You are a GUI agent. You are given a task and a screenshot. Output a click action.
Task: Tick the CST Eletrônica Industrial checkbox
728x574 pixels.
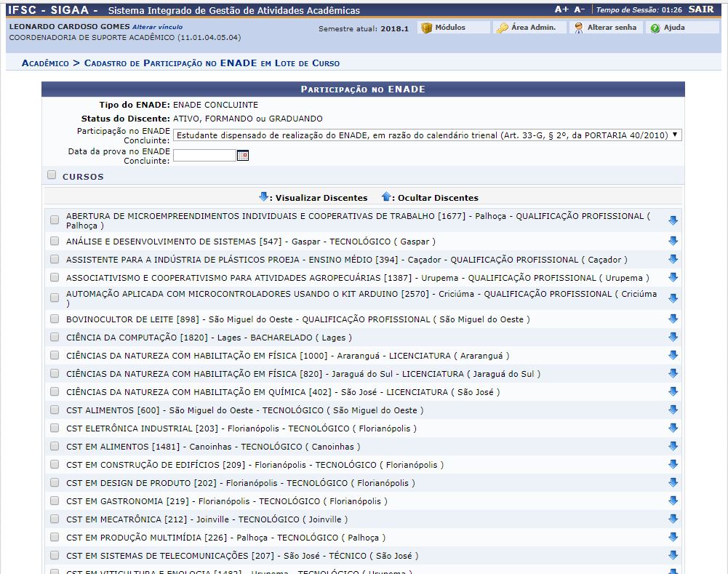55,428
